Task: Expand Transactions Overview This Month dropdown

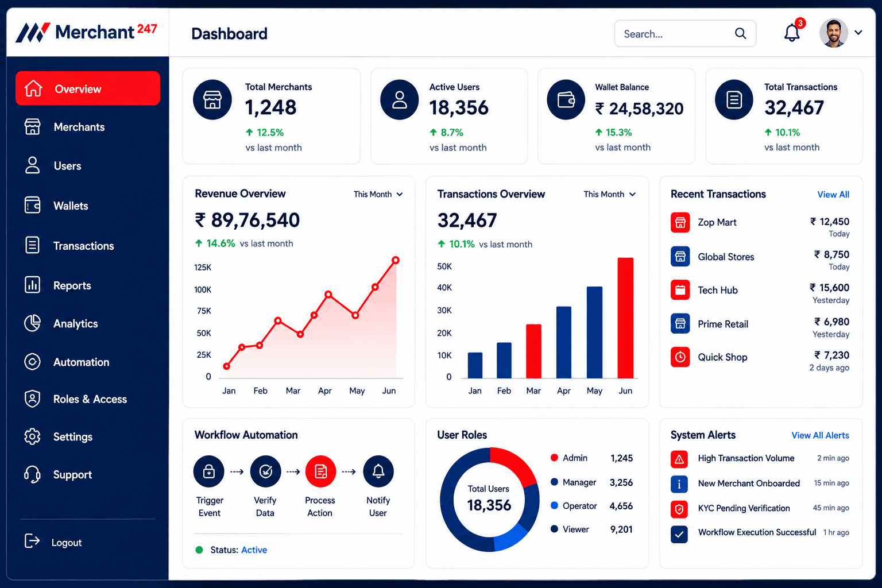Action: (610, 194)
